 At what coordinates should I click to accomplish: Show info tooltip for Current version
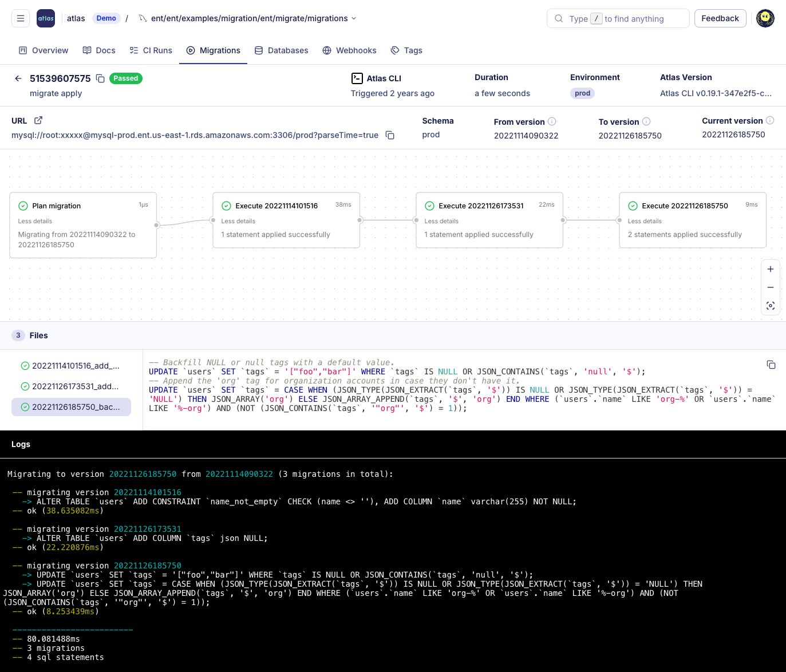coord(771,120)
